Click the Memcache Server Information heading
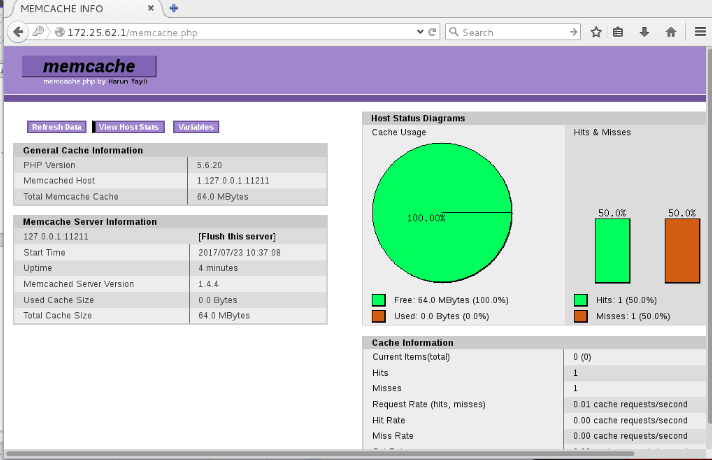 90,222
